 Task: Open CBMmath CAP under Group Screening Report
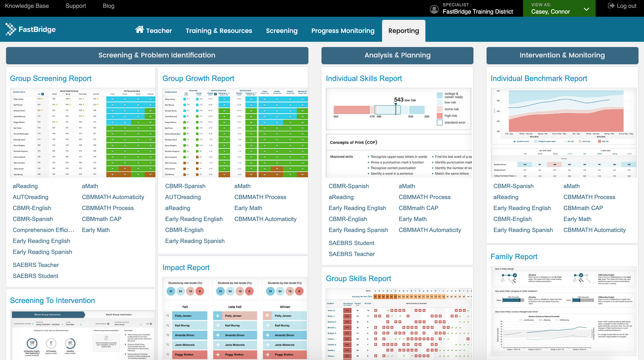click(x=102, y=219)
